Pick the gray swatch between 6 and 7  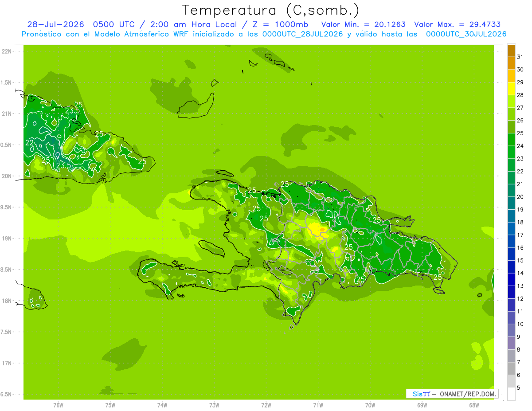click(x=511, y=368)
